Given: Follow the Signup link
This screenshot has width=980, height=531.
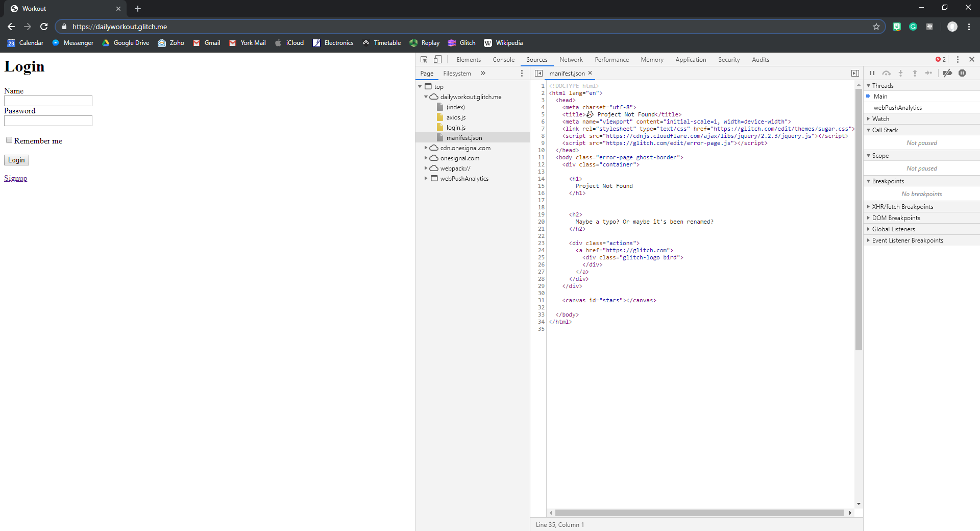Looking at the screenshot, I should click(15, 178).
